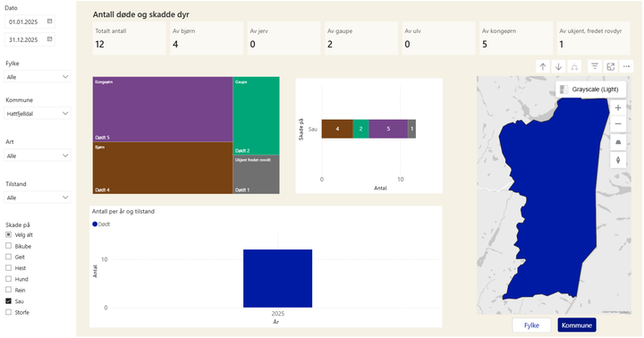This screenshot has height=338, width=644.
Task: Uncheck the Sau checkbox
Action: [x=8, y=301]
